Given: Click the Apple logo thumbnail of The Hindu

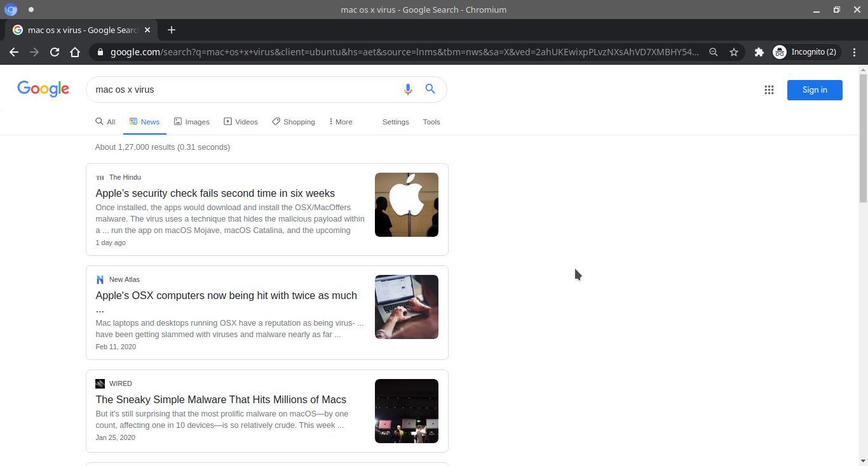Looking at the screenshot, I should pyautogui.click(x=407, y=204).
